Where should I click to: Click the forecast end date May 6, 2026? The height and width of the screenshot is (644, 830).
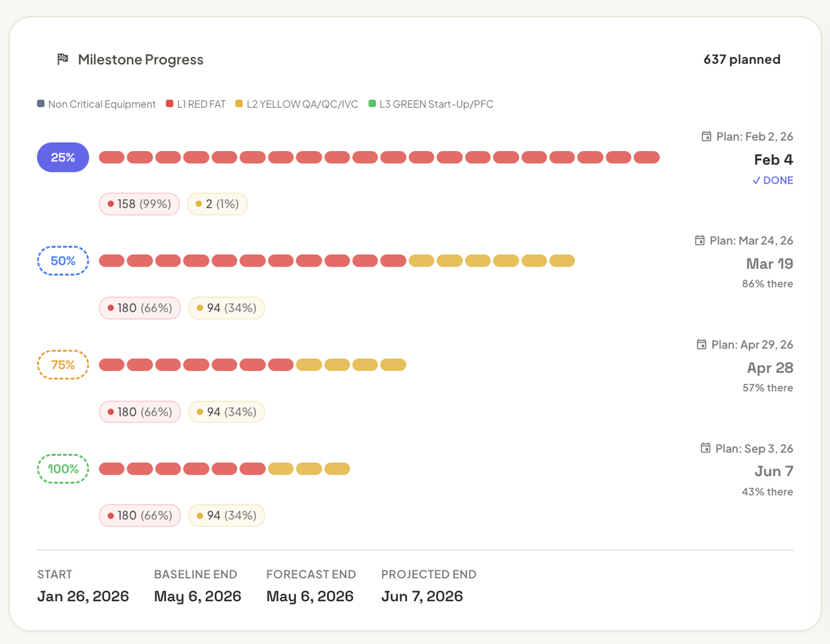pyautogui.click(x=310, y=596)
